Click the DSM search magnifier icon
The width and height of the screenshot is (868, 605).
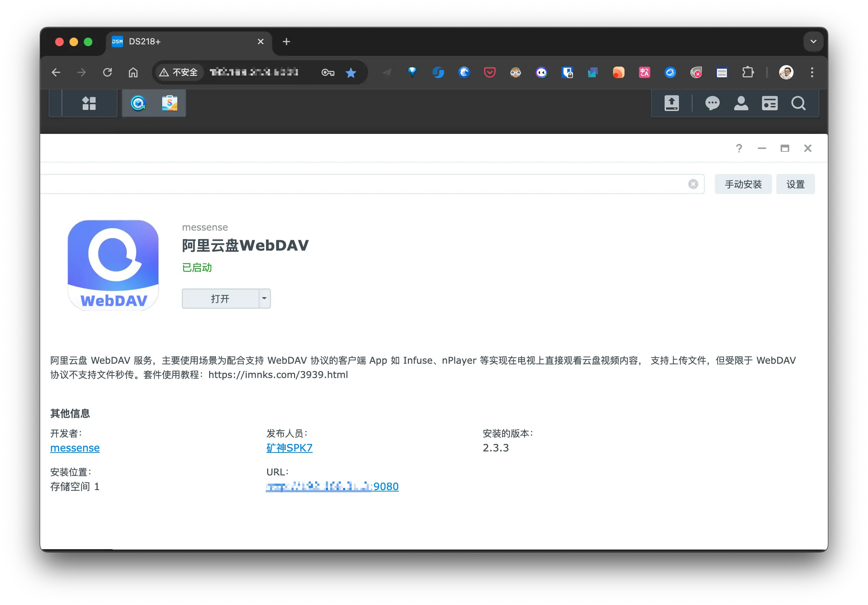pos(799,103)
